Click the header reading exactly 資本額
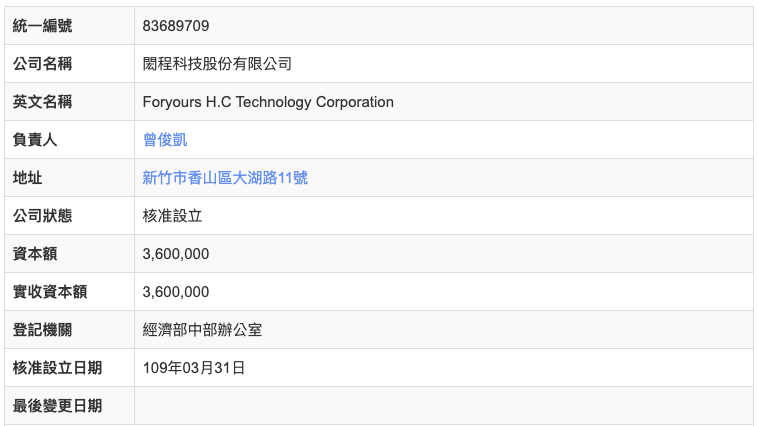This screenshot has height=426, width=757. point(35,254)
